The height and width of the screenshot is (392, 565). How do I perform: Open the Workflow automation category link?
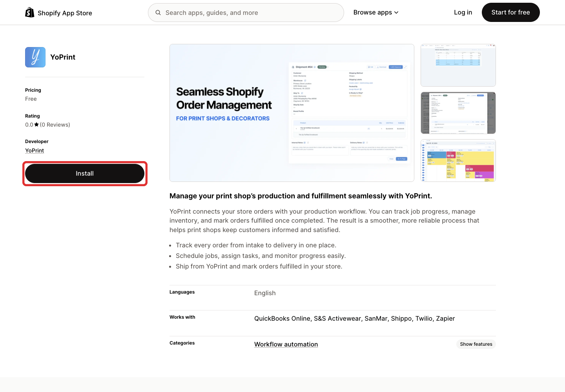click(x=286, y=344)
